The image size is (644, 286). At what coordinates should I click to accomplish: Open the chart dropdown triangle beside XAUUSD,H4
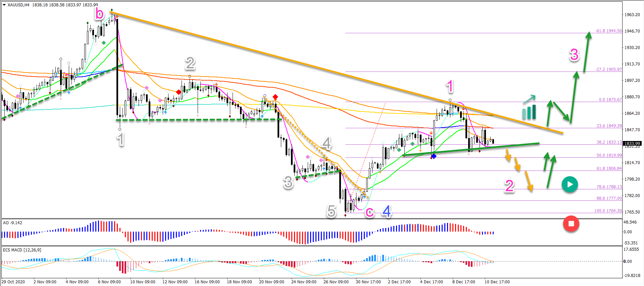click(x=4, y=5)
